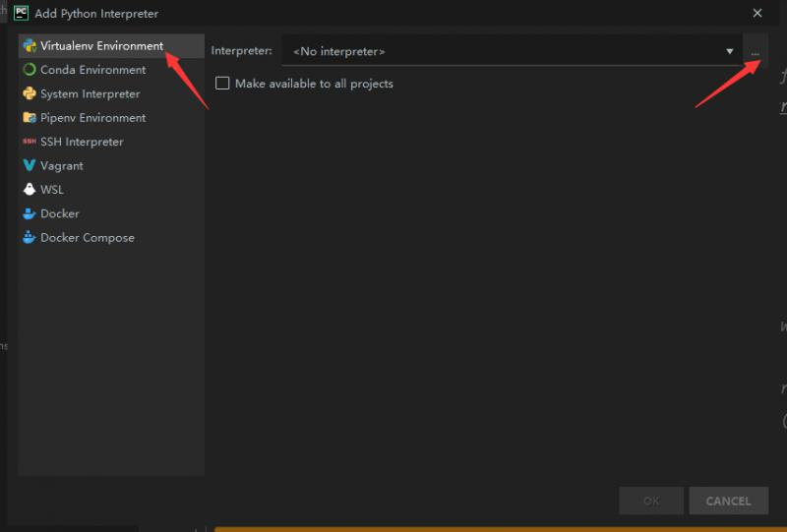The height and width of the screenshot is (532, 787).
Task: Select Vagrant interpreter type
Action: click(x=111, y=165)
